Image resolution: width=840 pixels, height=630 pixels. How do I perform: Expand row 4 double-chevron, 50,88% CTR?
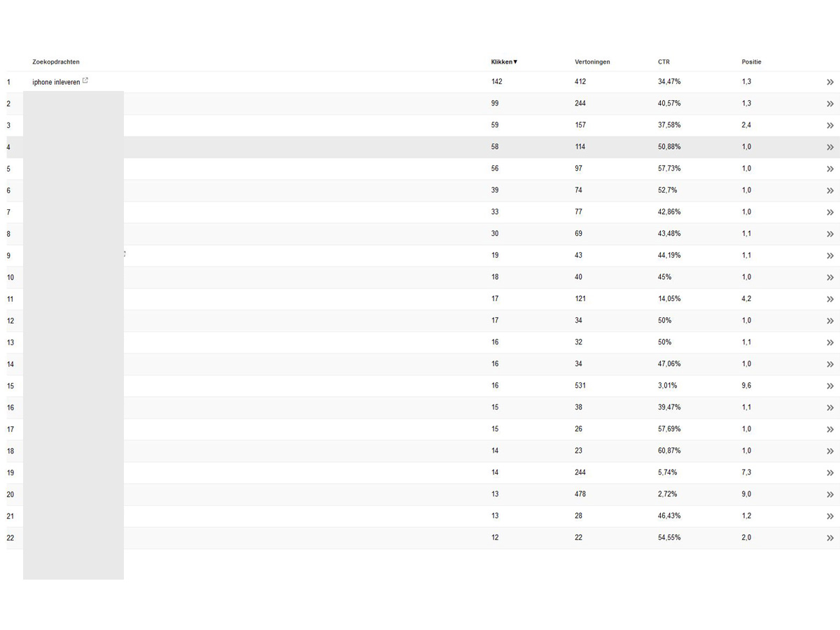pos(830,147)
